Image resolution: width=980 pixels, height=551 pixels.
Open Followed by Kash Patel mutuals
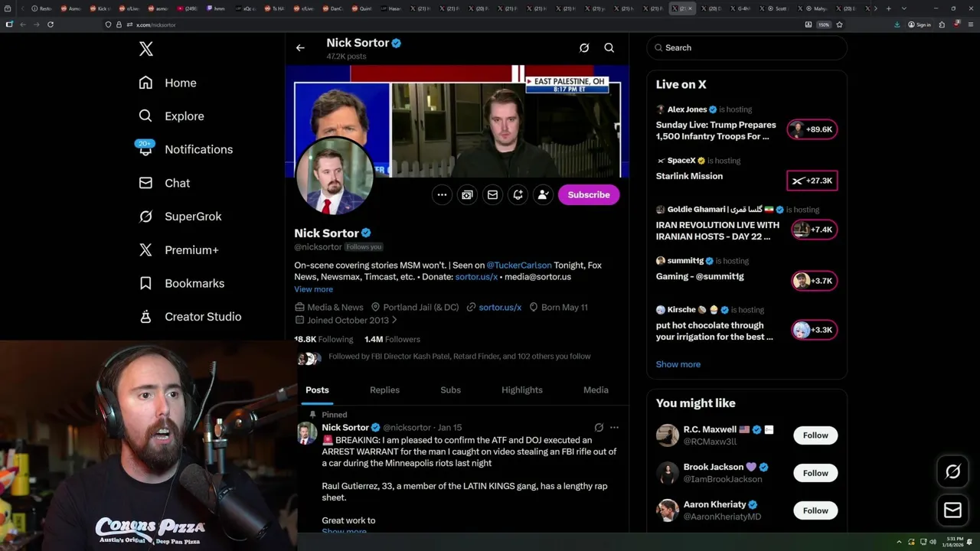tap(459, 356)
